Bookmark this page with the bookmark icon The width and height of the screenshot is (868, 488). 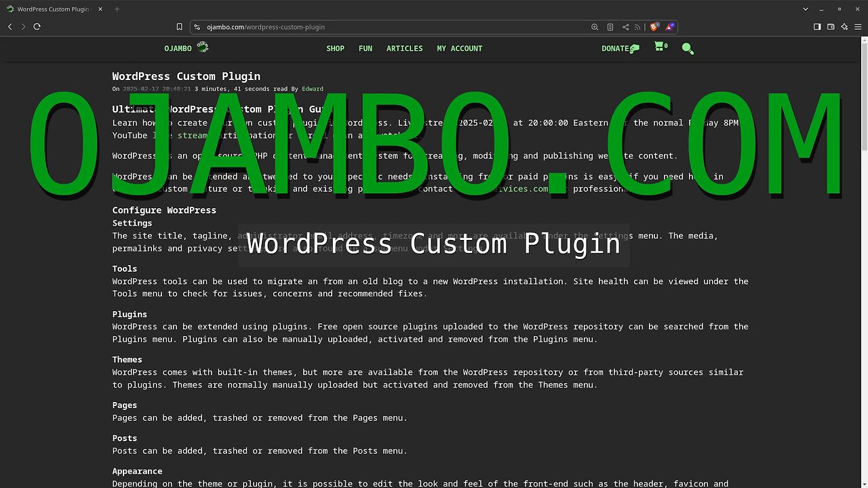tap(179, 27)
